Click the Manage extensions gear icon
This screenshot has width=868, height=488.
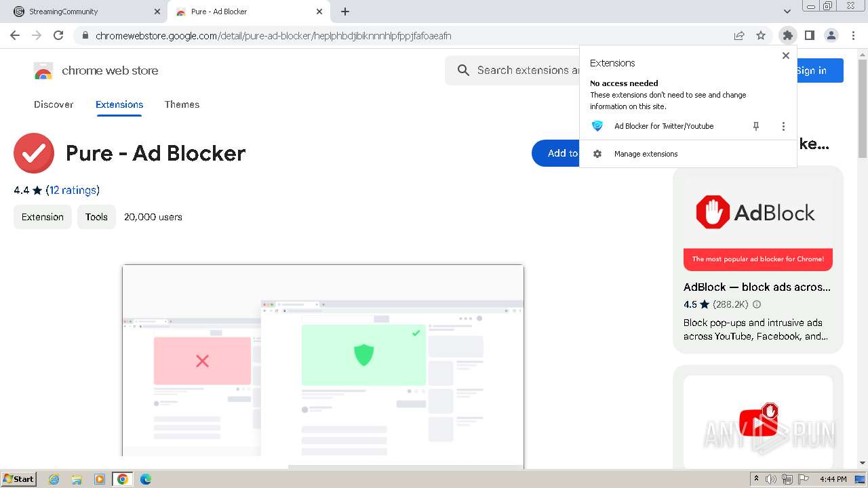(x=597, y=154)
